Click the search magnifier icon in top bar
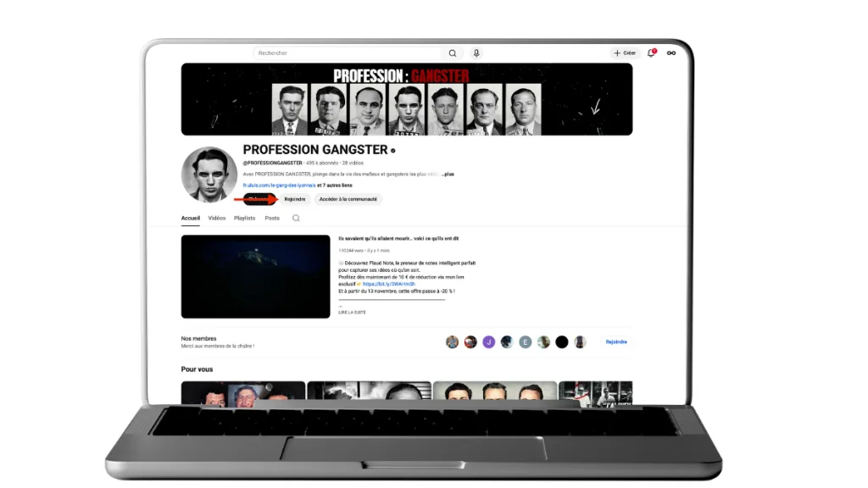Screen dimensions: 868x488 click(453, 53)
